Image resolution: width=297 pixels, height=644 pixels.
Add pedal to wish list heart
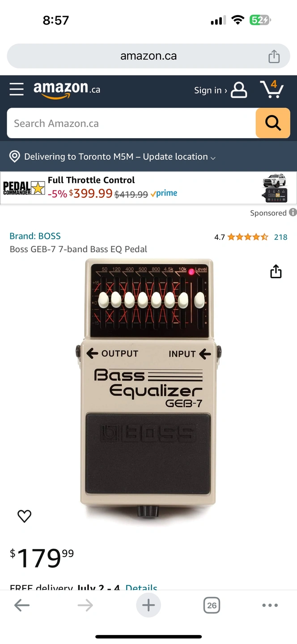24,516
